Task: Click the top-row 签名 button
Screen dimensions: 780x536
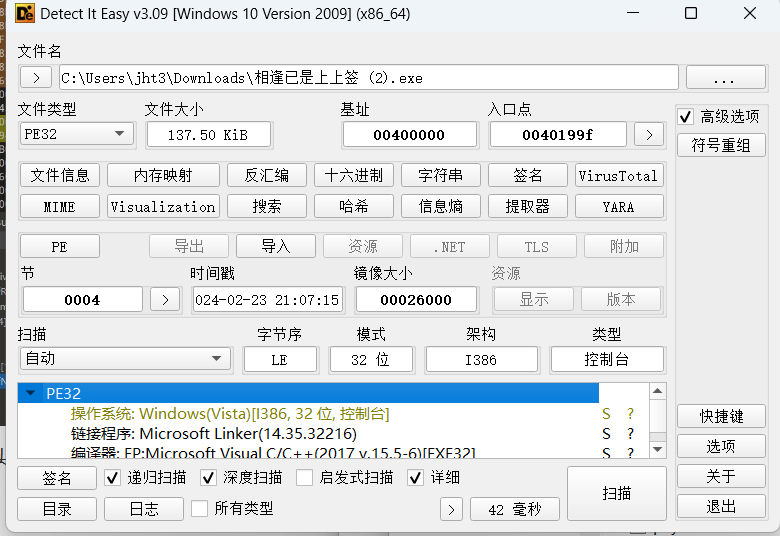Action: point(528,175)
